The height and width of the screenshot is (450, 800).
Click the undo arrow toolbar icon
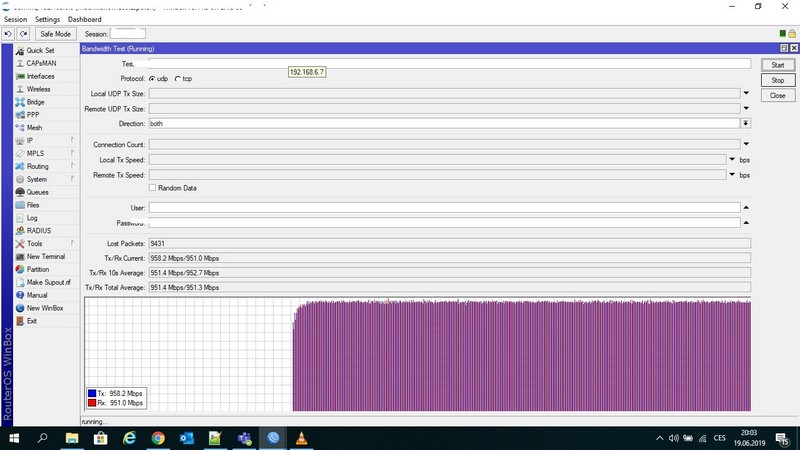tap(8, 34)
